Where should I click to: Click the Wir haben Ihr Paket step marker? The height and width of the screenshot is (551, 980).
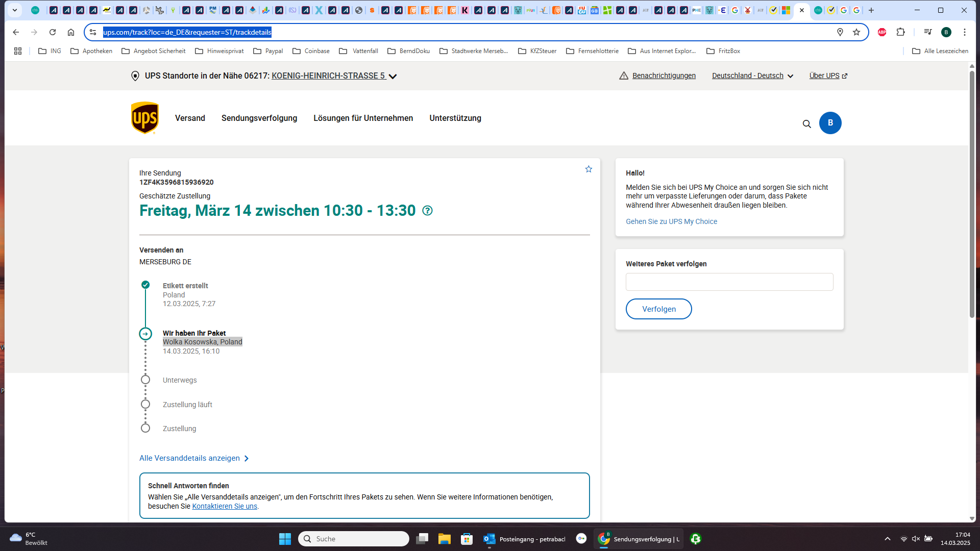pyautogui.click(x=145, y=334)
